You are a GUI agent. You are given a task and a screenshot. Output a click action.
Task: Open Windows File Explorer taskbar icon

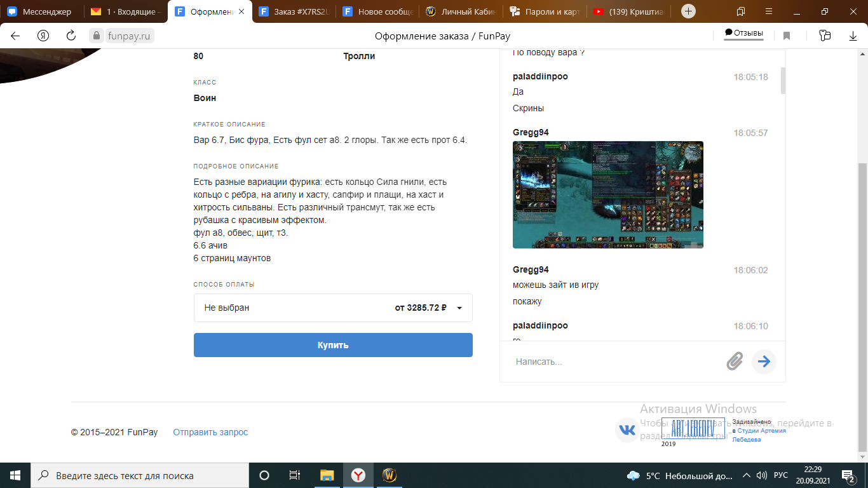(327, 475)
